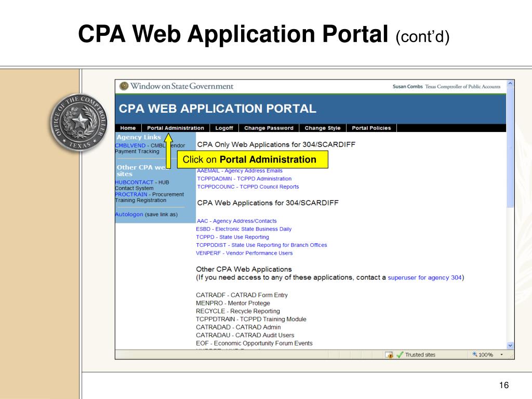Click TCPPDTRAIN - TCPPD Training Module text
The image size is (532, 399).
coord(251,320)
